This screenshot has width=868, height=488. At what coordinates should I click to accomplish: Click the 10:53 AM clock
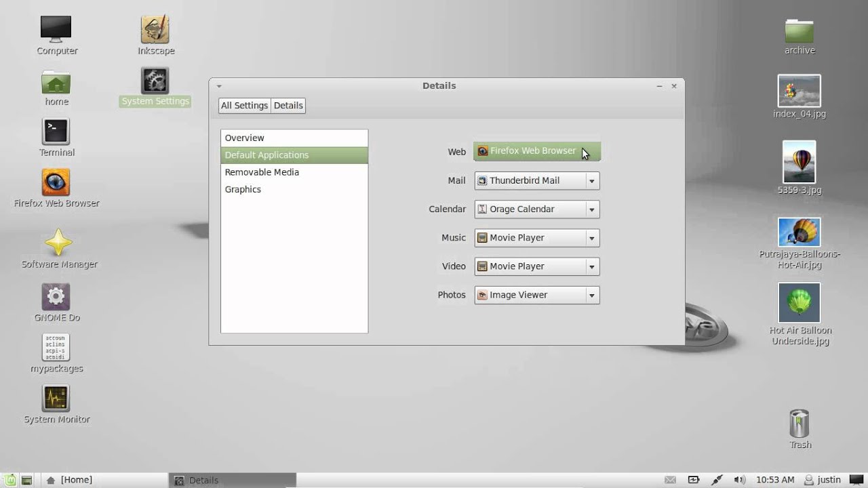pos(775,480)
